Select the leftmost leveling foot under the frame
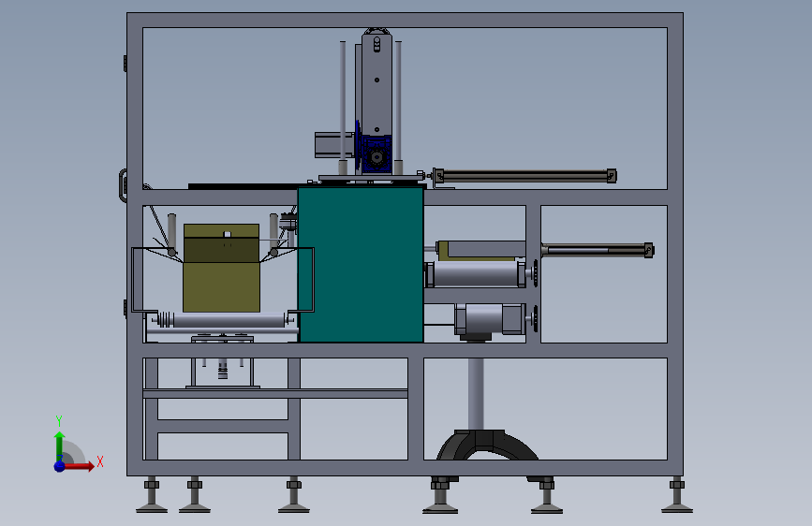812x526 pixels. point(152,495)
